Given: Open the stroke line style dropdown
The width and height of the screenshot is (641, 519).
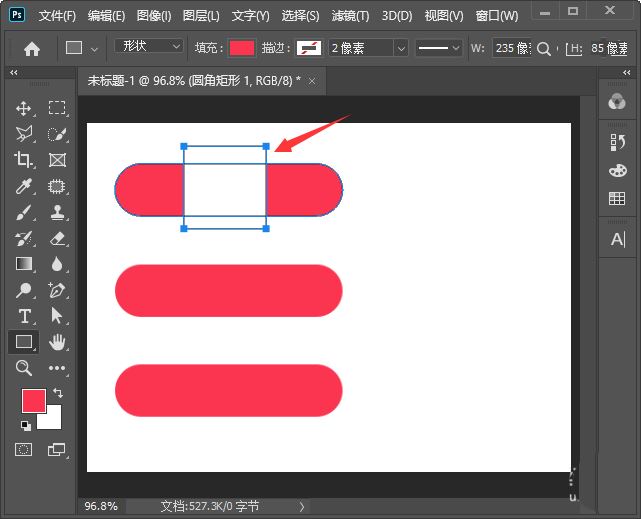Looking at the screenshot, I should pos(439,48).
